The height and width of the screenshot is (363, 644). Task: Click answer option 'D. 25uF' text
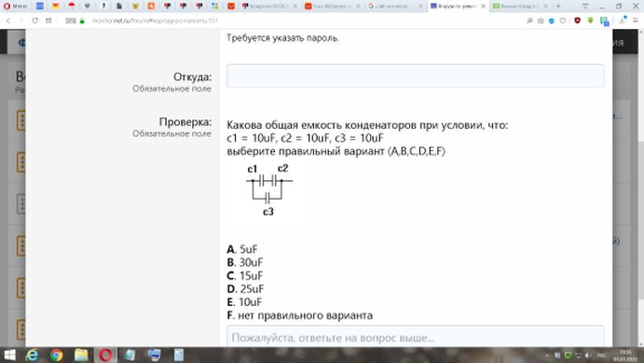tap(245, 289)
